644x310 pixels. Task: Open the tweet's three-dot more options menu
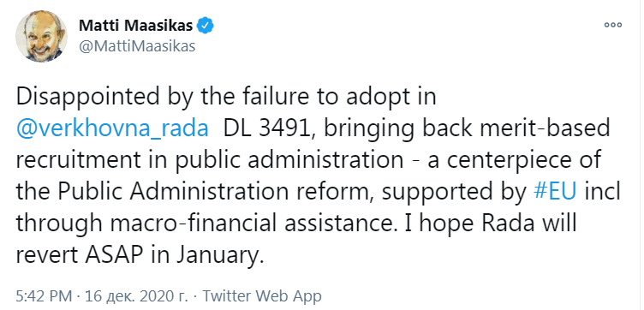pos(612,25)
